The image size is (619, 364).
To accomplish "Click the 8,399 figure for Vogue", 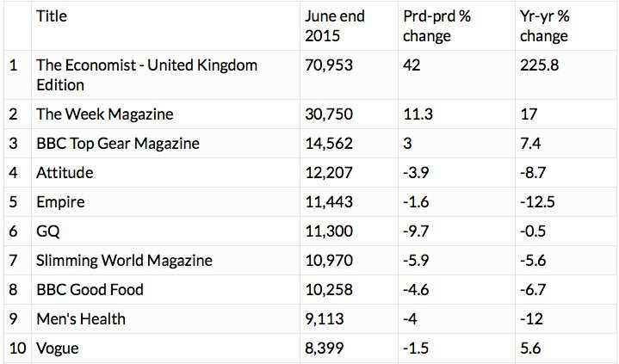I will pos(324,349).
